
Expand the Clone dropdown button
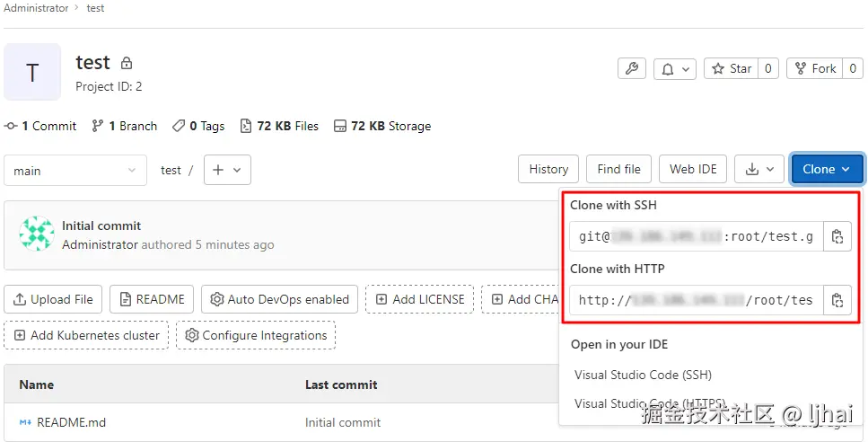827,169
